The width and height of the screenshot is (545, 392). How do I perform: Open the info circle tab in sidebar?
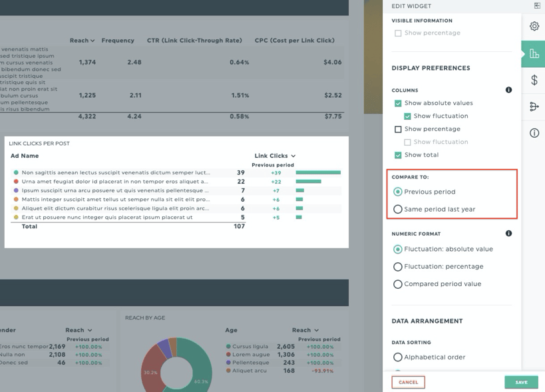(534, 133)
